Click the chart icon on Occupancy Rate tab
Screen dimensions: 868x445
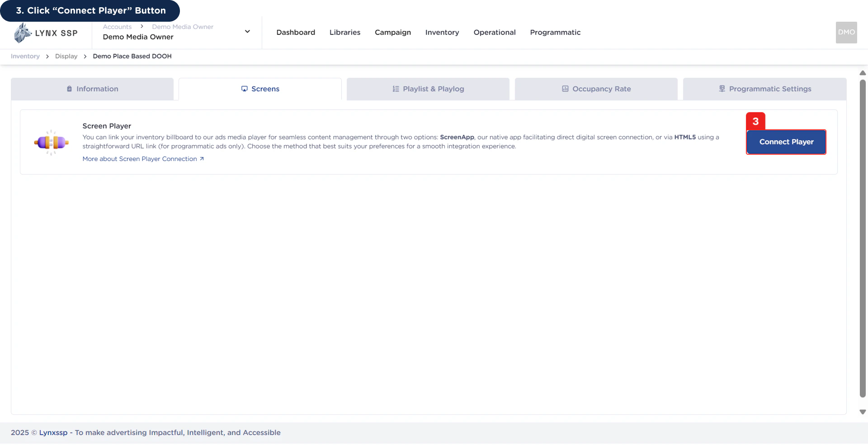pos(565,89)
